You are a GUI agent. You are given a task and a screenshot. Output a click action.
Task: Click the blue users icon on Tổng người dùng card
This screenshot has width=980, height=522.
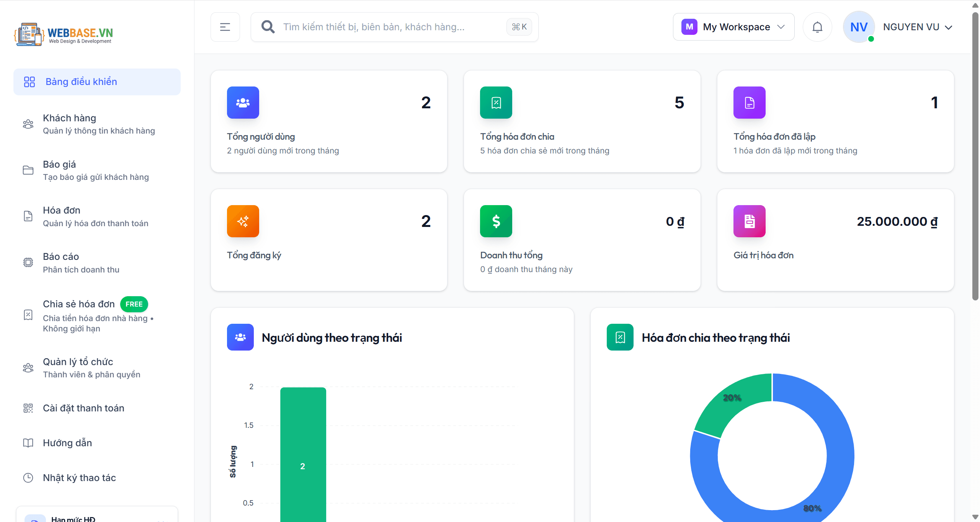coord(243,103)
